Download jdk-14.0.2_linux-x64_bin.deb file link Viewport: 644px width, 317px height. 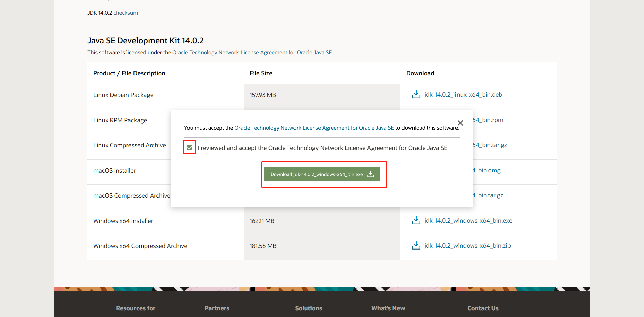(x=463, y=95)
